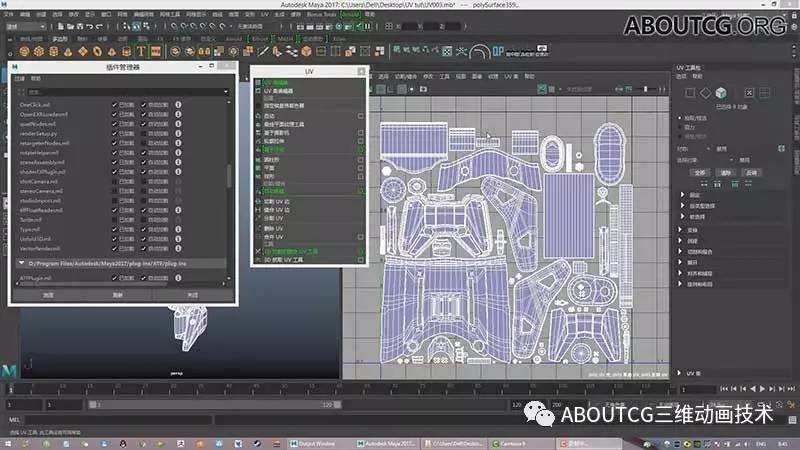The width and height of the screenshot is (800, 450).
Task: Open the search dropdown arrow in Plug-in Manager
Action: (226, 92)
